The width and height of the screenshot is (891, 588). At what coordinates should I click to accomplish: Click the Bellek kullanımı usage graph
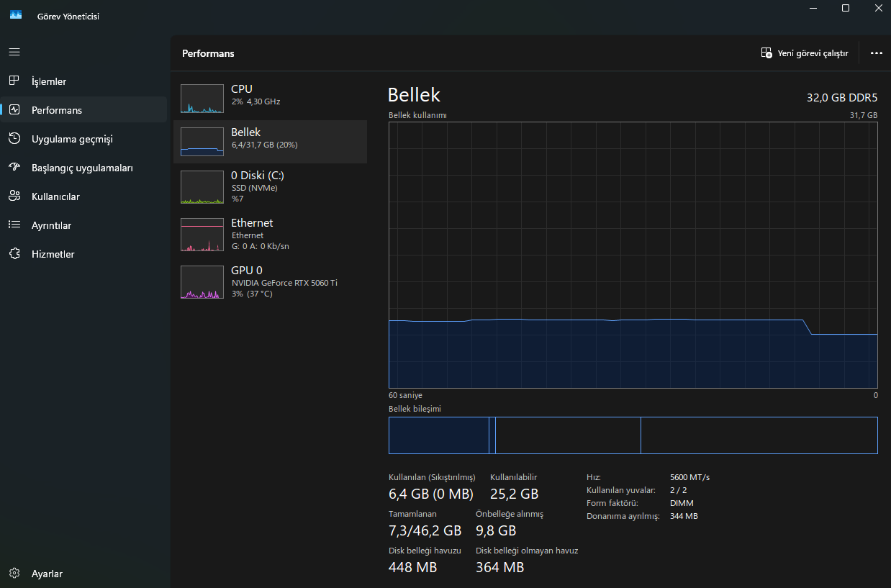[x=633, y=255]
